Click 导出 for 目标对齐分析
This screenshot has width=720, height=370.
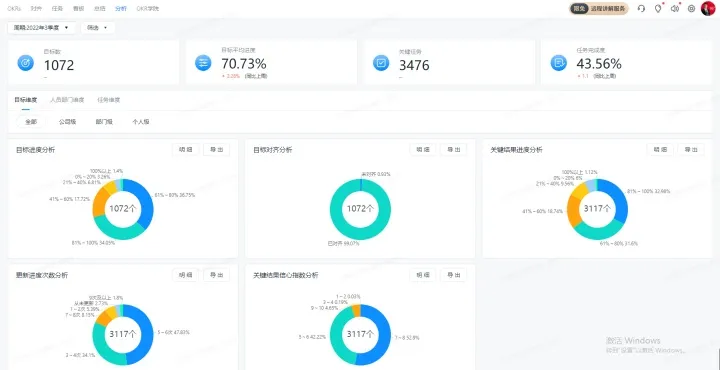(454, 150)
